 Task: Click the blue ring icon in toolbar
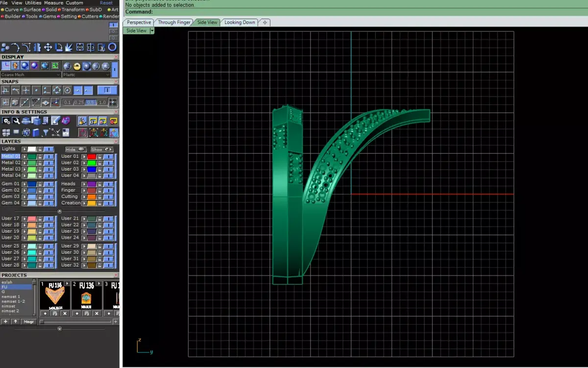coord(112,47)
